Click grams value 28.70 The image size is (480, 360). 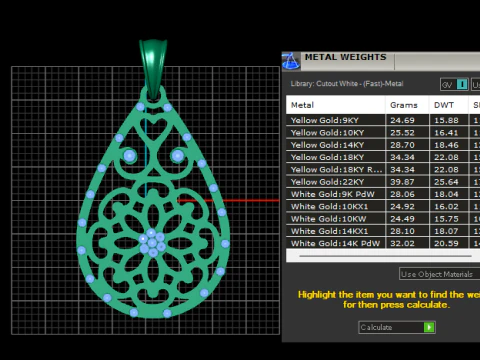pyautogui.click(x=402, y=145)
